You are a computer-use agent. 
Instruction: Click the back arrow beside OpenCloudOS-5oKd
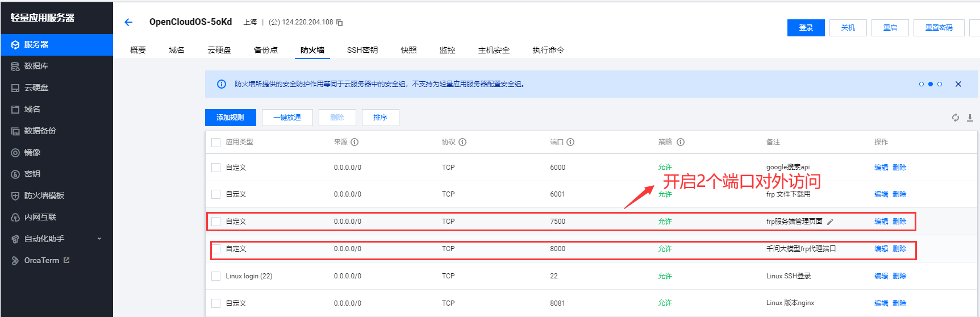tap(128, 22)
